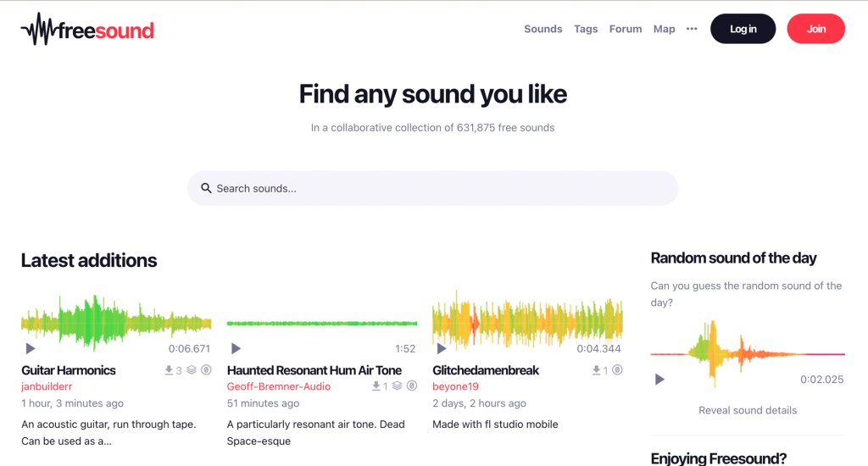Screen dimensions: 868x466
Task: Open the Tags navigation item
Action: (586, 29)
